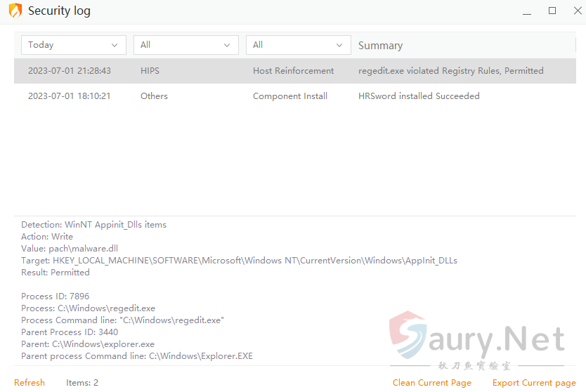Screen dimensions: 586x392
Task: Click the 2023-07-01 18:10:21 timestamp
Action: click(x=69, y=96)
